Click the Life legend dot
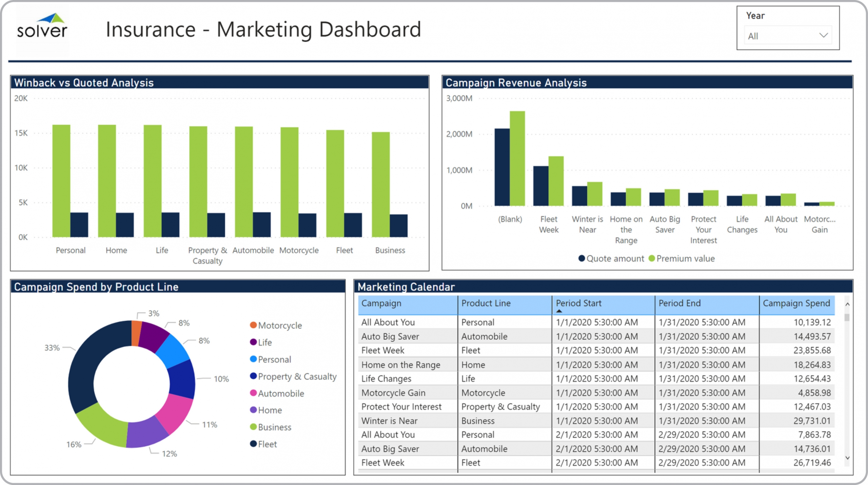Image resolution: width=868 pixels, height=485 pixels. (x=253, y=342)
